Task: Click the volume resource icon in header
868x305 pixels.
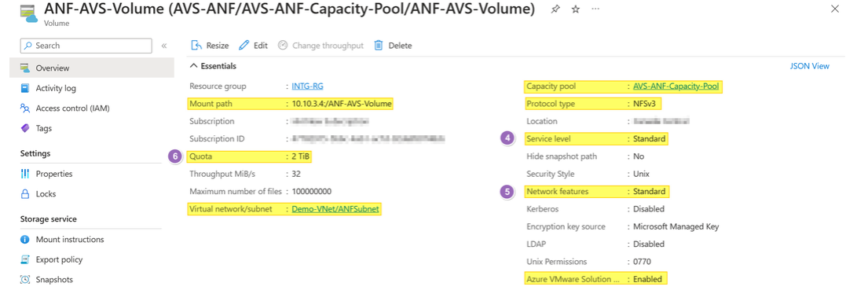Action: pos(29,13)
